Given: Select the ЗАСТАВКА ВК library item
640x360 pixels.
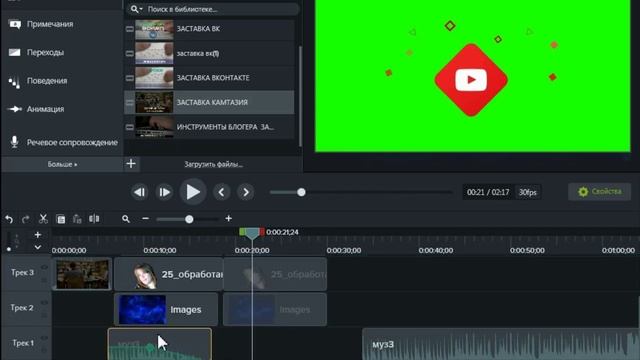Looking at the screenshot, I should 209,29.
